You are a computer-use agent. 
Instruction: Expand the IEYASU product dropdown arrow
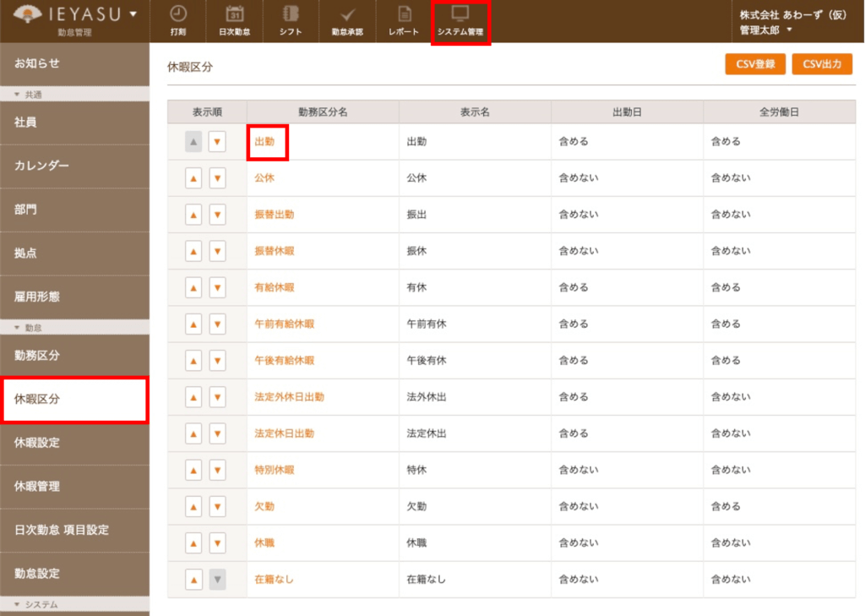coord(133,14)
